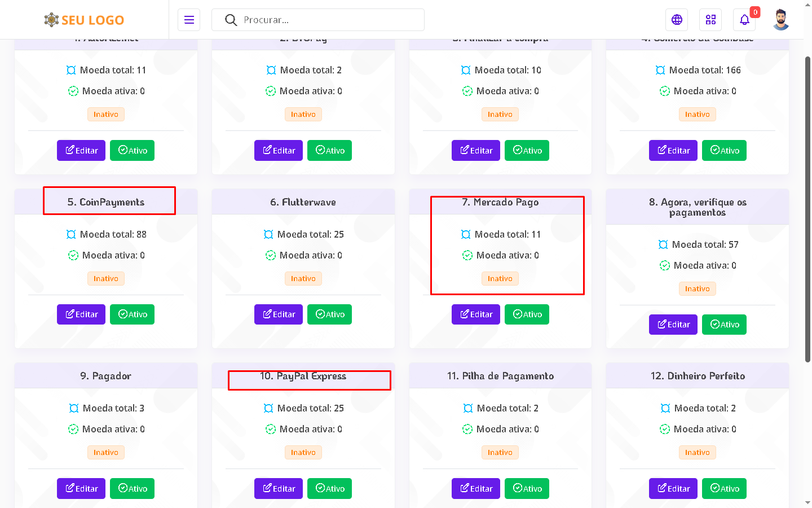Open the hamburger sidebar menu
The image size is (812, 508).
pos(189,20)
